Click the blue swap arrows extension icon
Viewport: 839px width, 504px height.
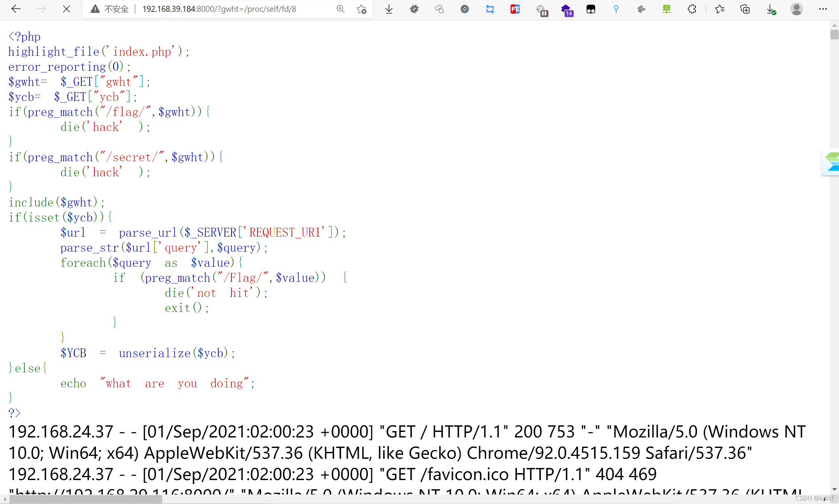point(490,9)
